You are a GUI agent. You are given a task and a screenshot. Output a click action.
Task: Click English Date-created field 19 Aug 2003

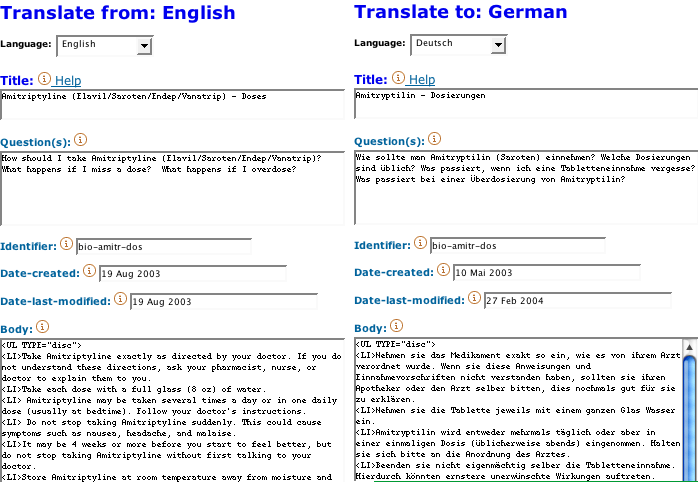click(x=193, y=274)
